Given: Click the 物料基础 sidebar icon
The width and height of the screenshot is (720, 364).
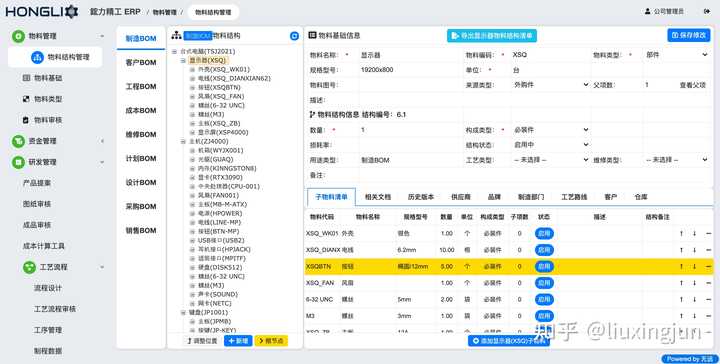Looking at the screenshot, I should click(x=26, y=78).
